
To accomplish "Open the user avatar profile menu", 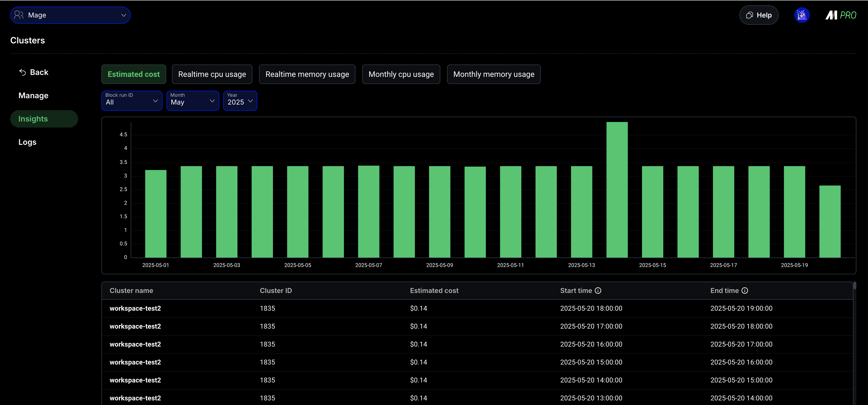I will [802, 15].
